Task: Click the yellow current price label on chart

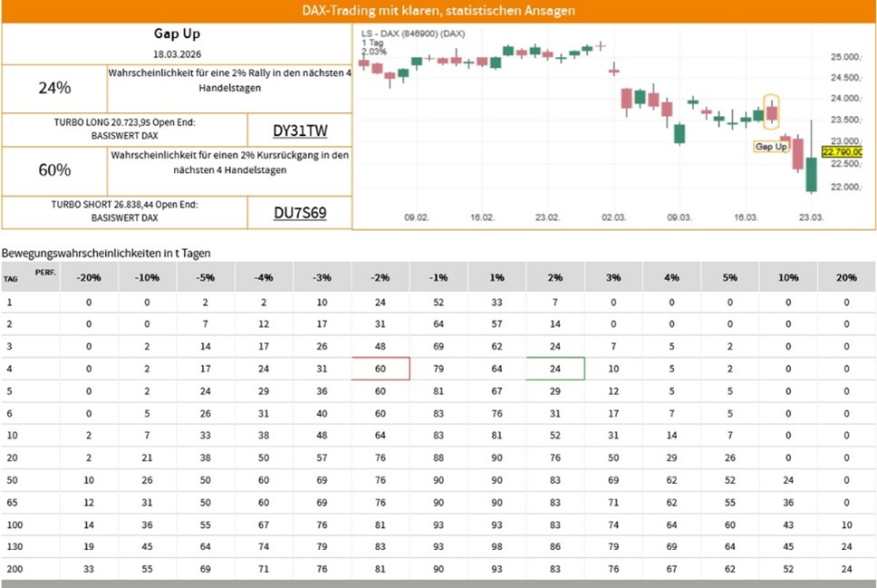Action: pos(840,152)
